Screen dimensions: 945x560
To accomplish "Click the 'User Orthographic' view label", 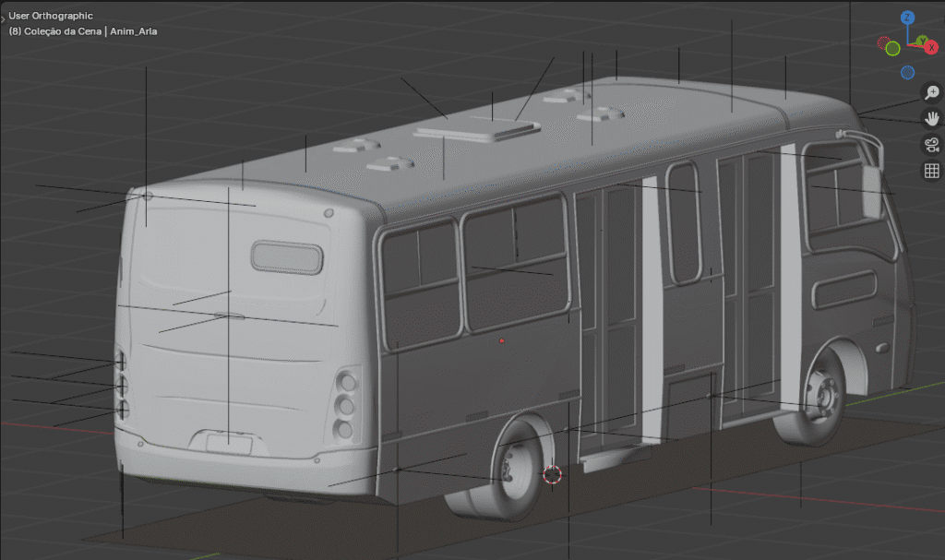I will 51,16.
